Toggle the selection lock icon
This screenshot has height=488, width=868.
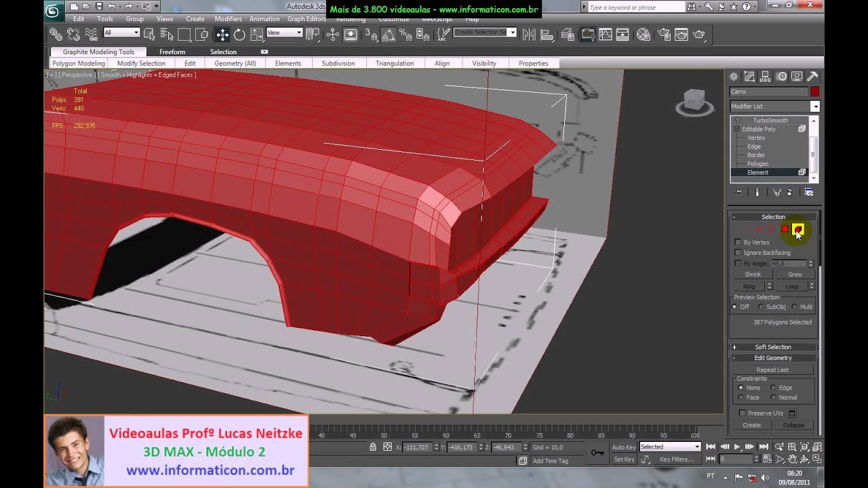tap(372, 447)
